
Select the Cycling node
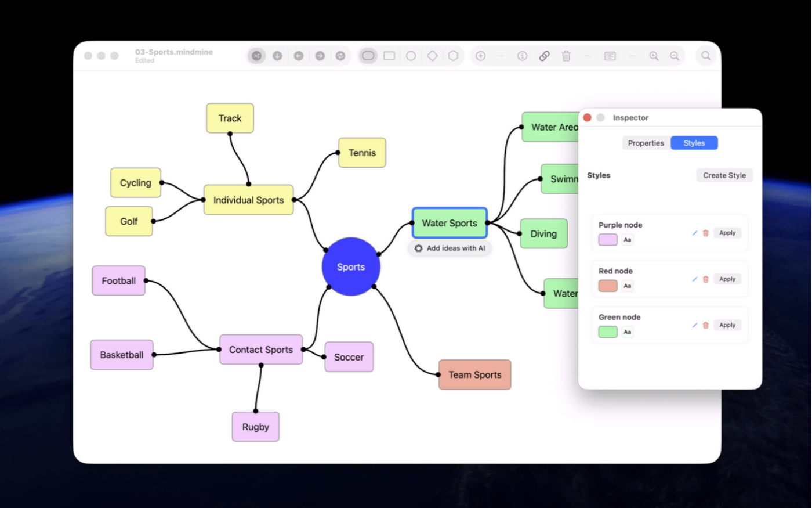click(135, 183)
